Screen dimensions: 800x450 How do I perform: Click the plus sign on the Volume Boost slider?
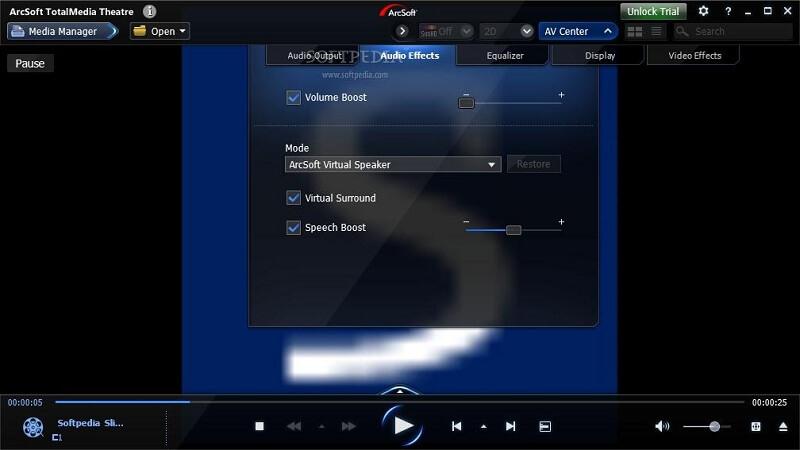(561, 95)
